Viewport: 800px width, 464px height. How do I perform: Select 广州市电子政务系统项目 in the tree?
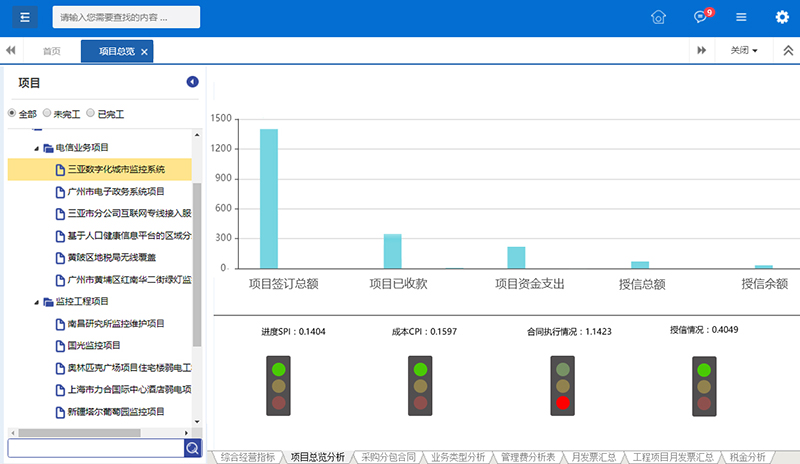pos(115,191)
